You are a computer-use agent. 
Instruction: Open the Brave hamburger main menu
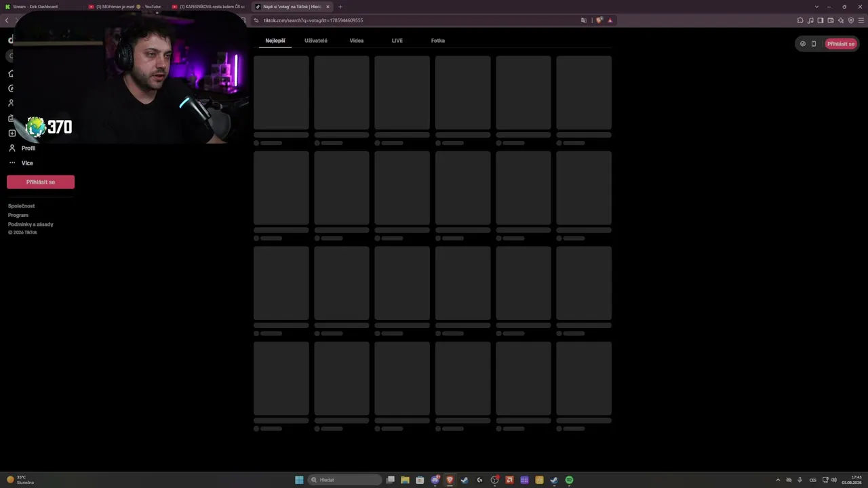[861, 20]
